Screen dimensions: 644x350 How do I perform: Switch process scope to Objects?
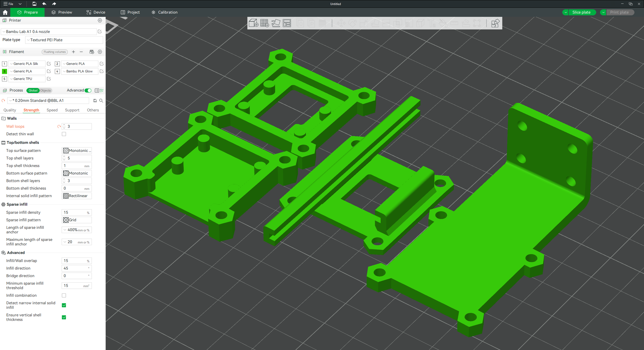point(46,90)
